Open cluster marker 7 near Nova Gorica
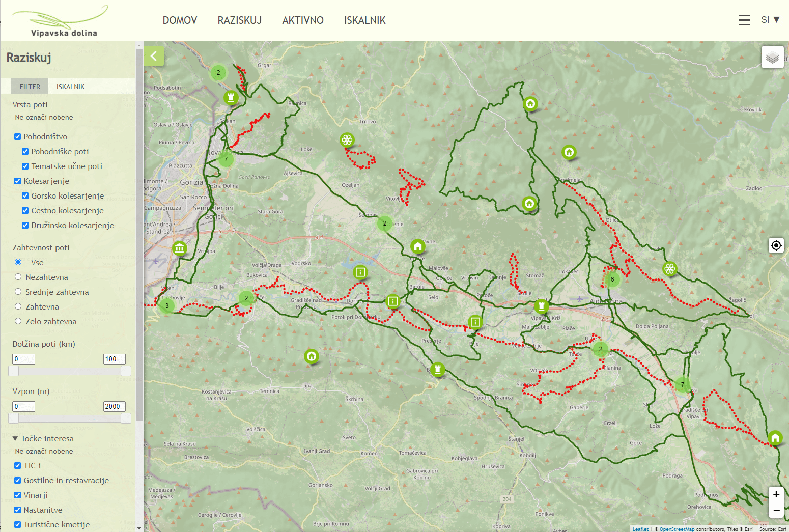The height and width of the screenshot is (532, 789). [226, 159]
